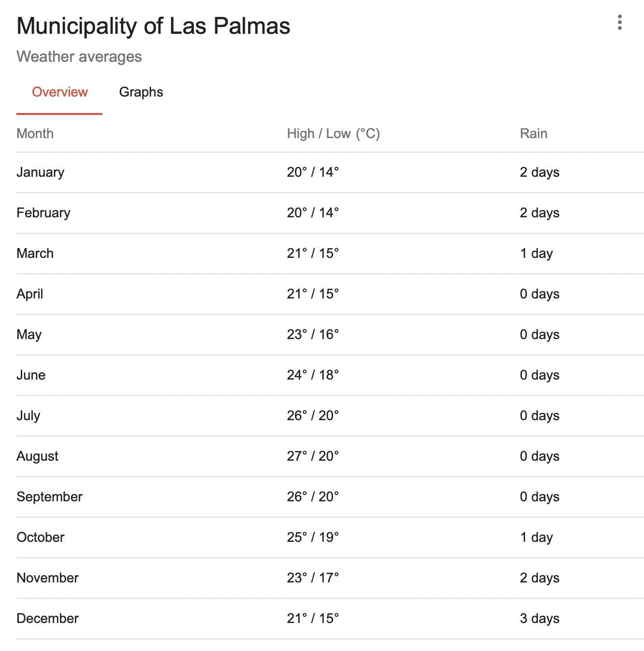The image size is (644, 651).
Task: Click June's 24° / 18° temperature
Action: click(313, 375)
